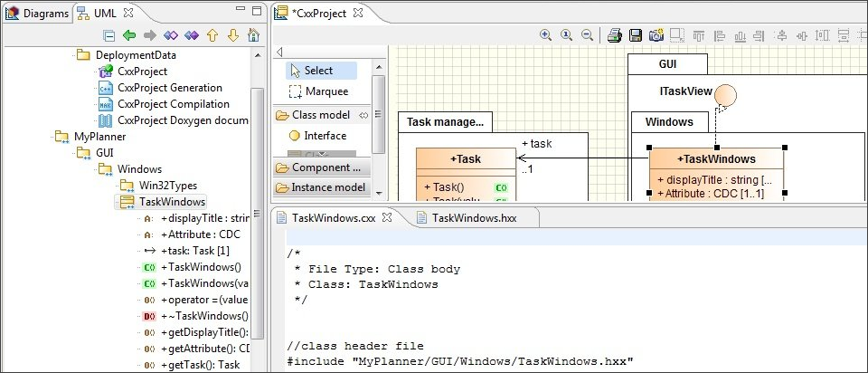This screenshot has width=868, height=373.
Task: Pin the Class model palette drawer
Action: 363,115
